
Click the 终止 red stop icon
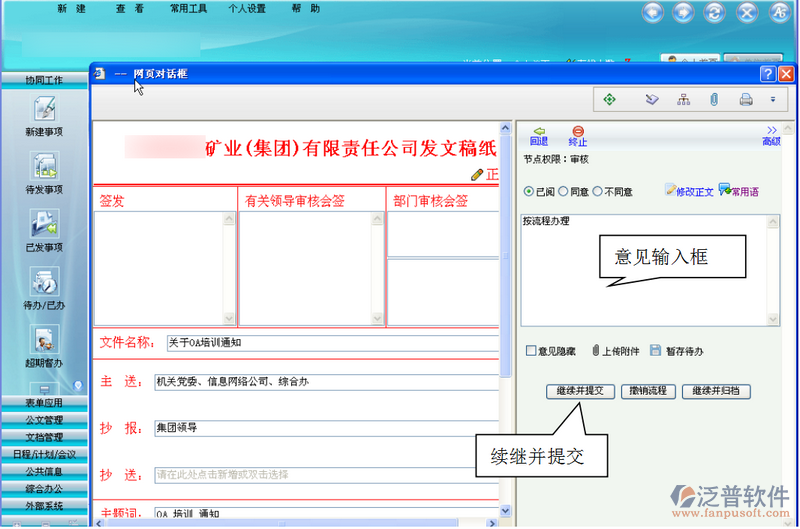point(578,131)
